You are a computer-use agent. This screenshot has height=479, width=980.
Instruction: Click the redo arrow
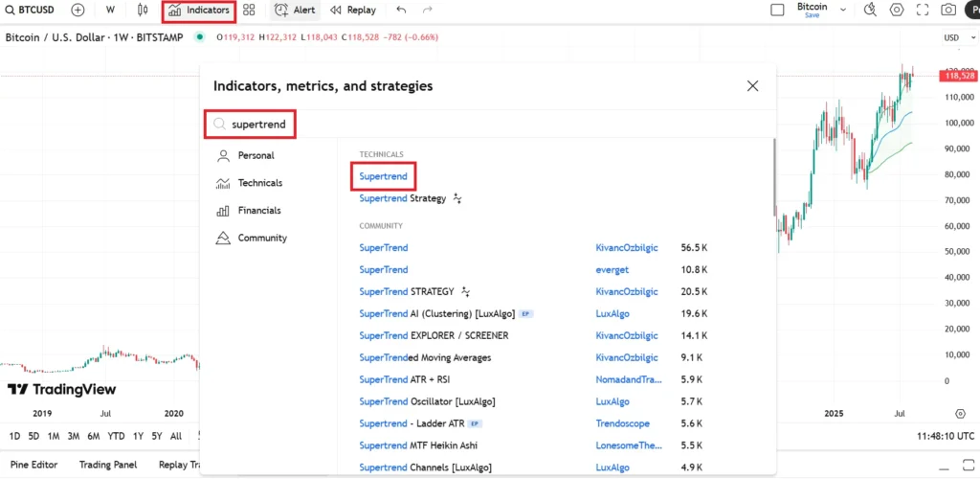(x=428, y=10)
